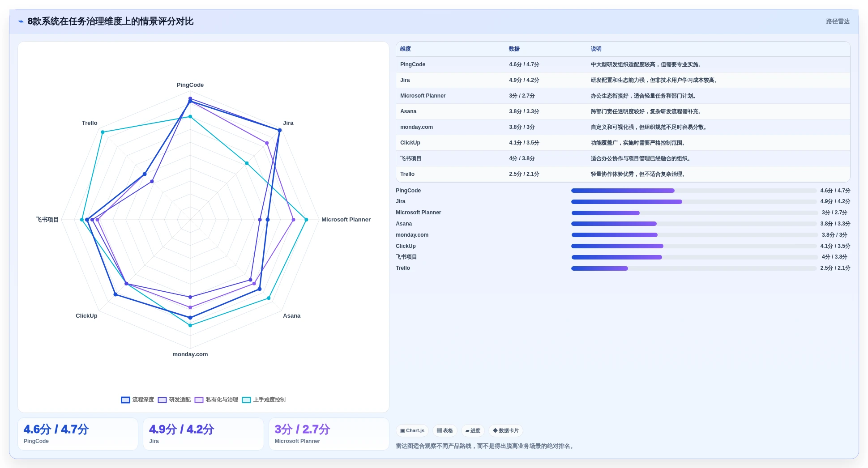
Task: Click the 说明 column header
Action: pyautogui.click(x=596, y=49)
